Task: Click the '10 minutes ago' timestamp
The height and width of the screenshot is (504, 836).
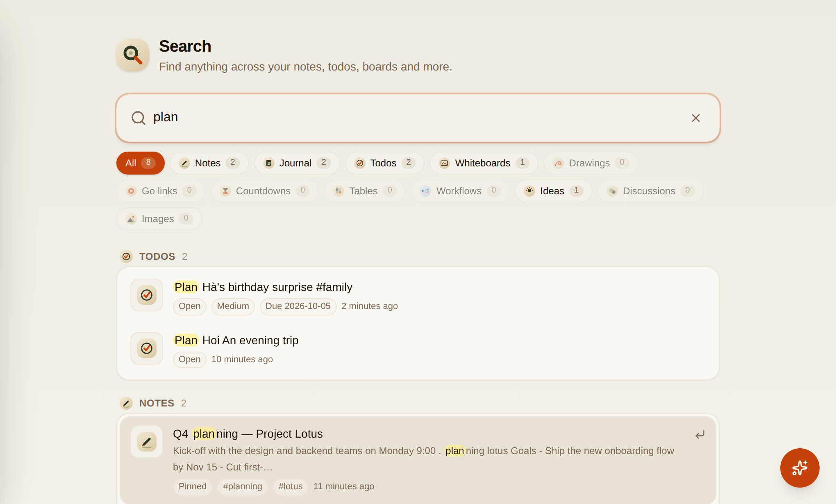Action: click(242, 360)
